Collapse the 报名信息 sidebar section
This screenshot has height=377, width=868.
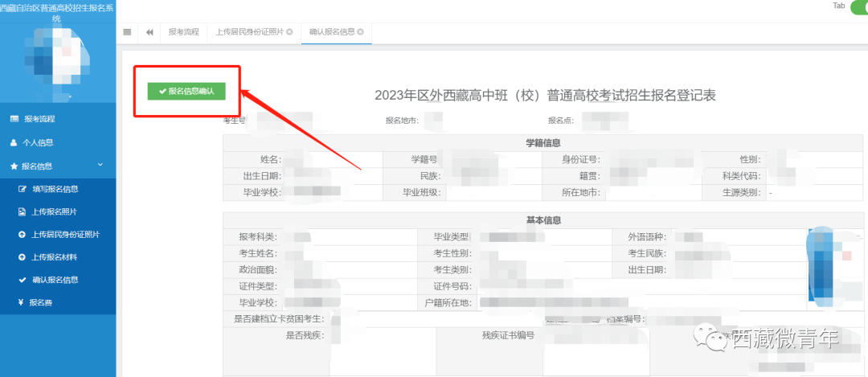(100, 166)
